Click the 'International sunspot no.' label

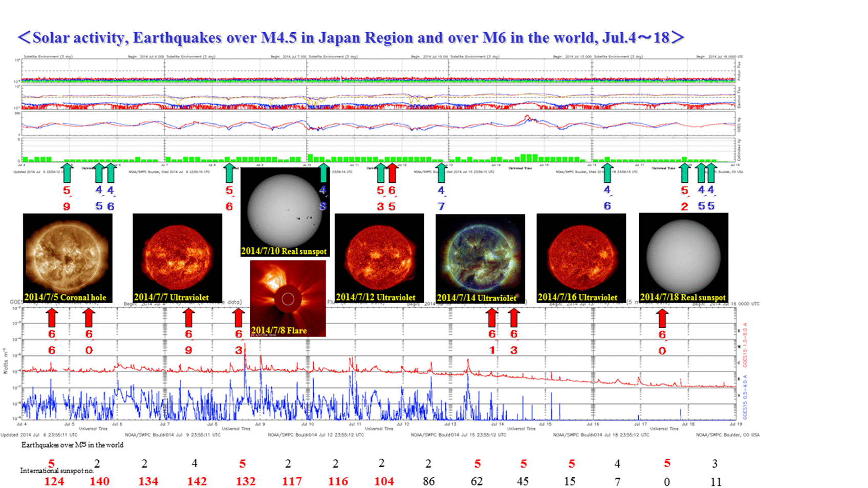tap(57, 470)
